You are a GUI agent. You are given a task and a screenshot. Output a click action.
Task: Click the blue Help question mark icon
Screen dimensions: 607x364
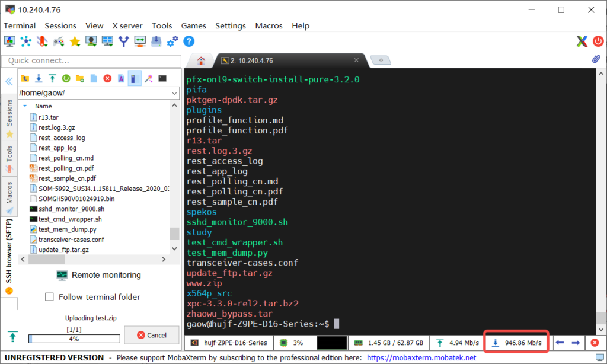(x=189, y=41)
